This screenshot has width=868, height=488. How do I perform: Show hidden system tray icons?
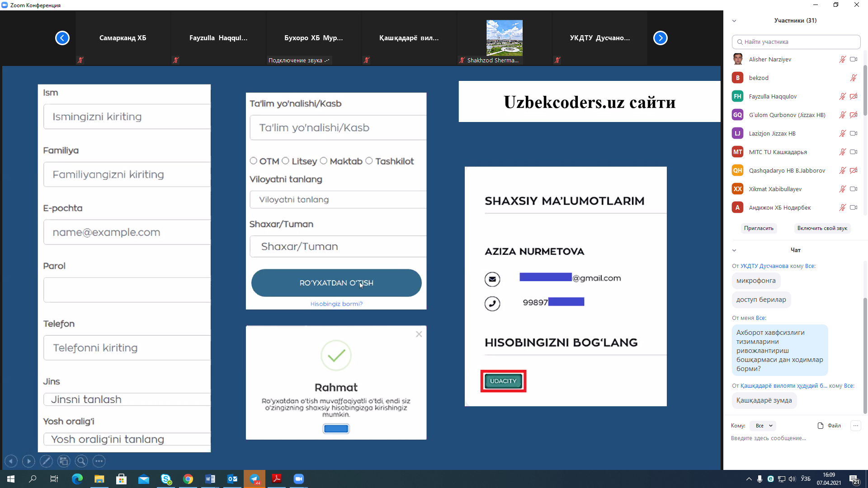click(749, 479)
